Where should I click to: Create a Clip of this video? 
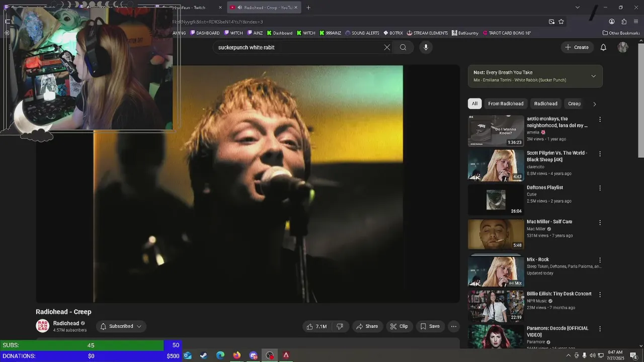coord(399,326)
